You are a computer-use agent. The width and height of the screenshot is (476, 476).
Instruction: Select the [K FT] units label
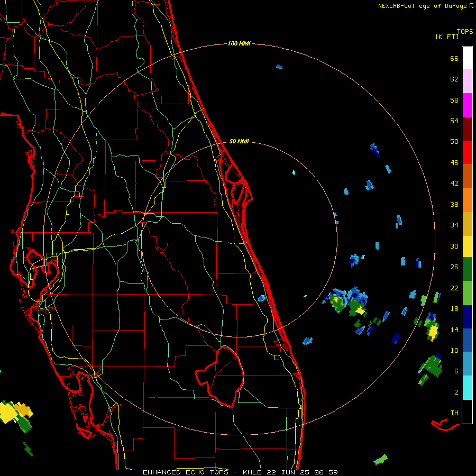click(447, 36)
